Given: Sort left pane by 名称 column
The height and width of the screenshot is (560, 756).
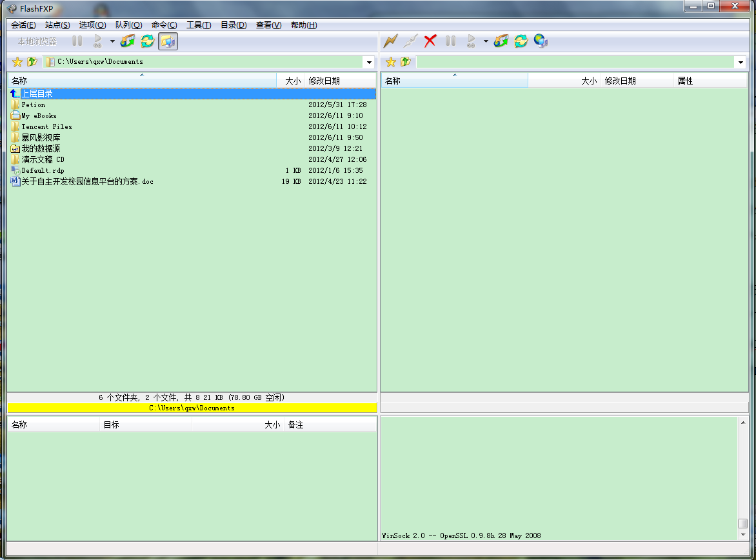Looking at the screenshot, I should coord(142,81).
